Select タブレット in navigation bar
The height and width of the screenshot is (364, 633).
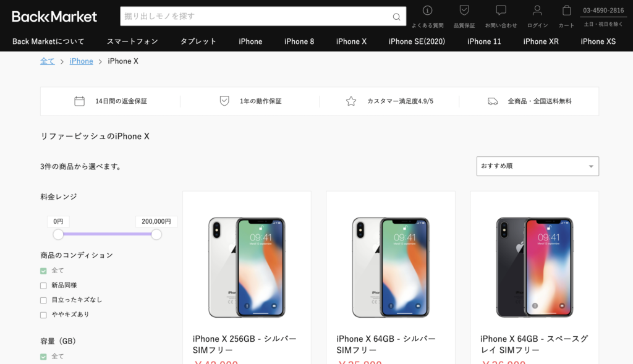point(198,41)
